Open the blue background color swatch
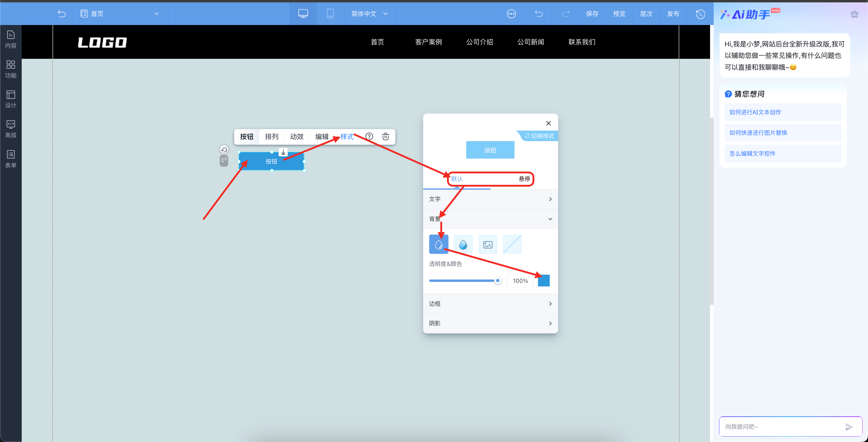Viewport: 868px width, 442px height. click(543, 280)
